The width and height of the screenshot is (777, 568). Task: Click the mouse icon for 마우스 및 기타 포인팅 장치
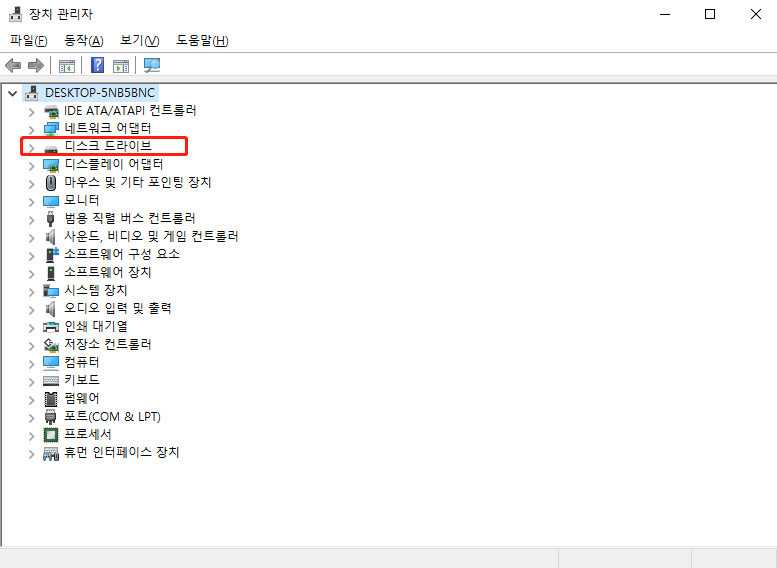tap(51, 183)
